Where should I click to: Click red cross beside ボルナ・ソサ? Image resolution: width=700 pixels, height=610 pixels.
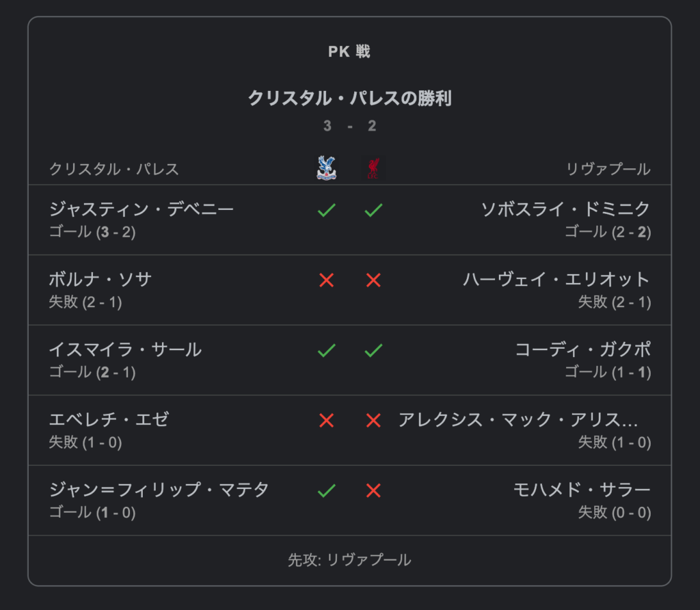pyautogui.click(x=326, y=280)
